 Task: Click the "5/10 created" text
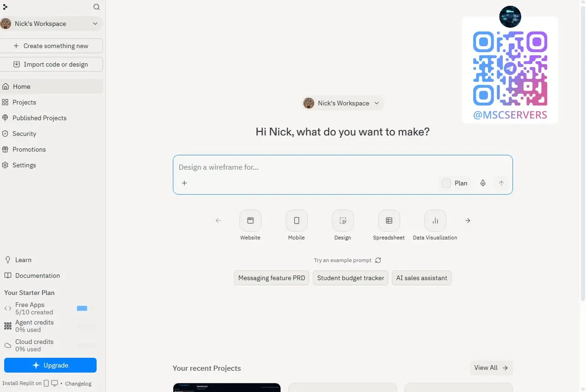point(34,312)
